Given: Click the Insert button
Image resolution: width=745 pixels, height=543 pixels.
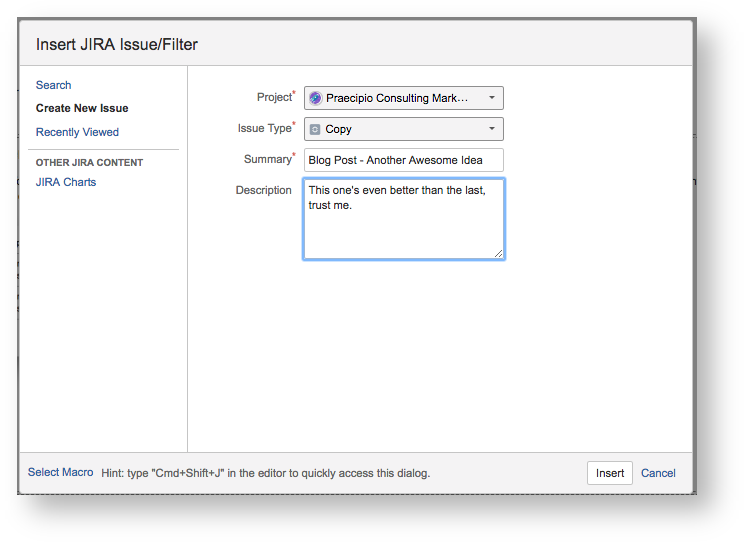Looking at the screenshot, I should coord(610,473).
